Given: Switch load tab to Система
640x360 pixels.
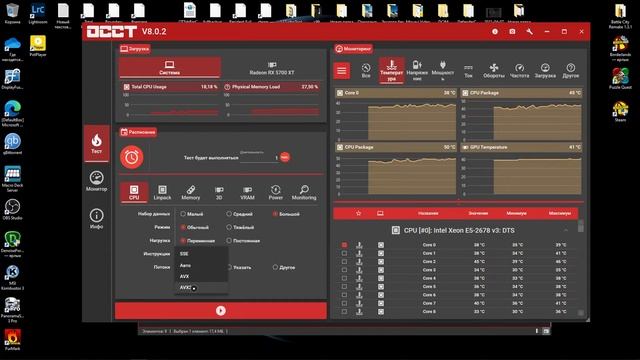Looking at the screenshot, I should pos(169,67).
